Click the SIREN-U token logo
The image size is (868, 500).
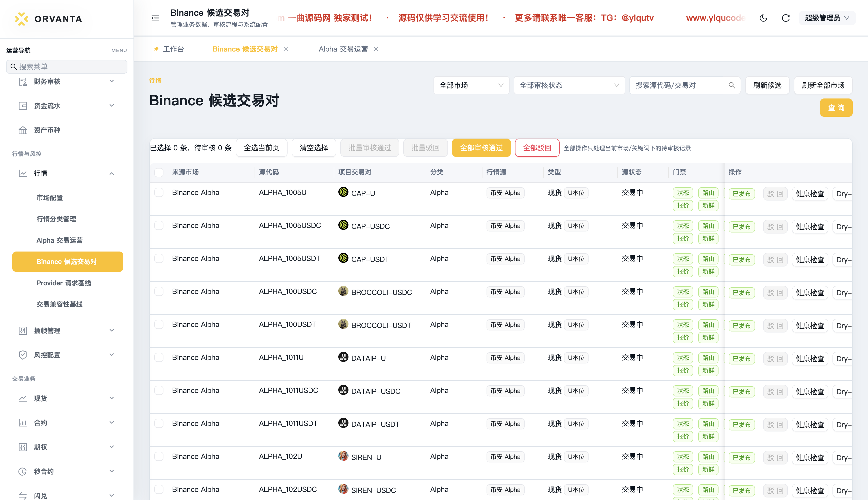click(x=343, y=456)
